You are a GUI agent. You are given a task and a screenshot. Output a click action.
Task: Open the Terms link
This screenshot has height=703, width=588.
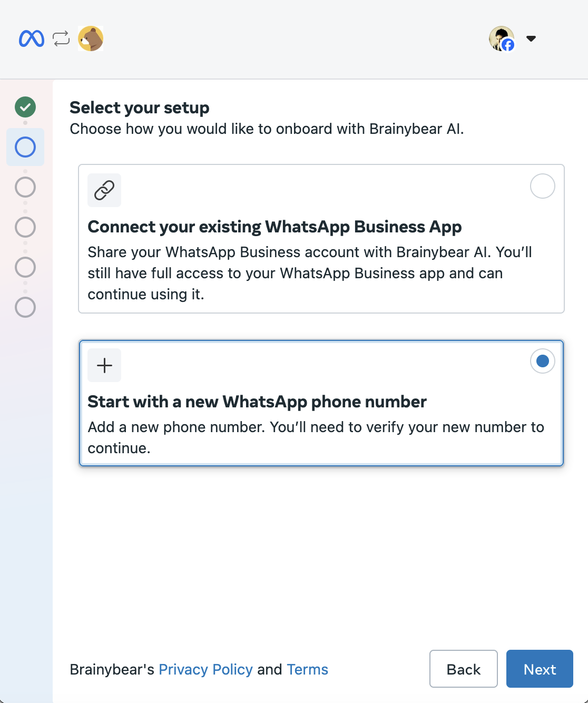307,669
